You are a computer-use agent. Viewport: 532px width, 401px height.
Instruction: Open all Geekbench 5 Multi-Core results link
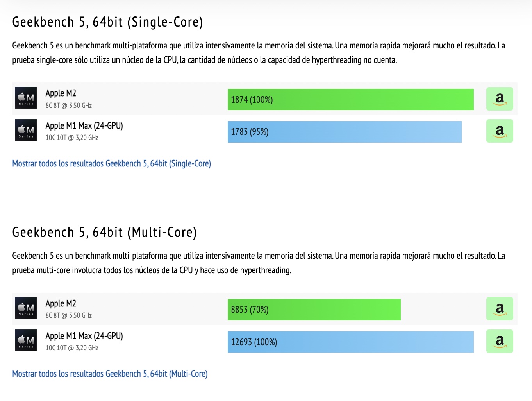click(110, 374)
